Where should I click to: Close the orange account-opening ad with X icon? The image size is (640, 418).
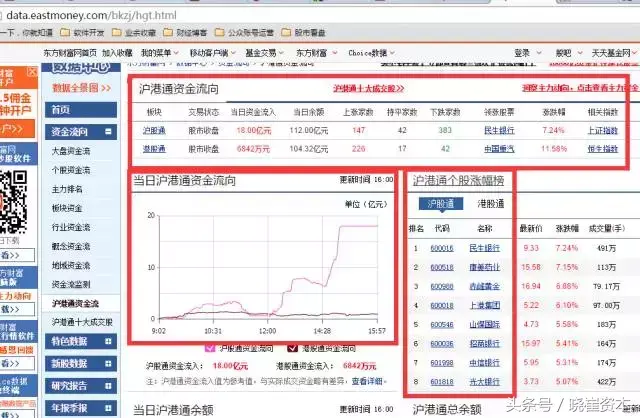click(x=32, y=72)
